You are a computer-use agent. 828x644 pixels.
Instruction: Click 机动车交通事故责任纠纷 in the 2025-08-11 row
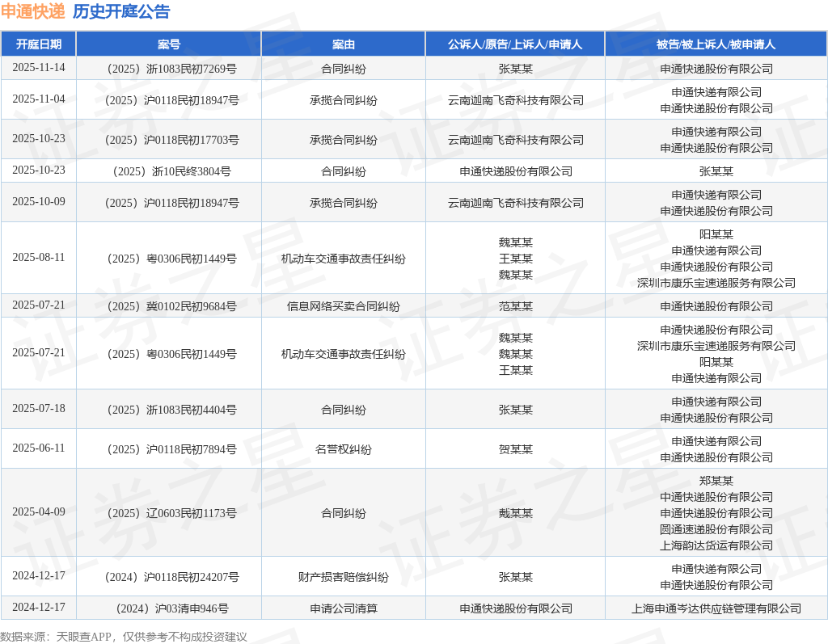[343, 259]
